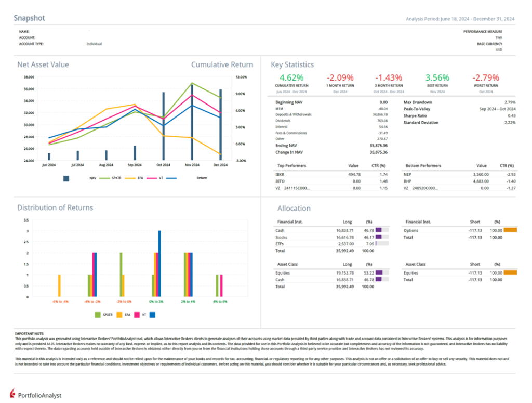Toggle EFA in the Distribution of Returns legend
Screen dimensions: 532x403
coord(121,314)
